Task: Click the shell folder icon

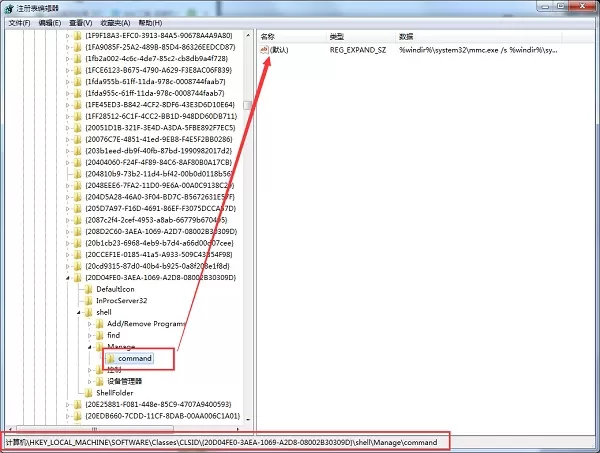Action: 88,312
